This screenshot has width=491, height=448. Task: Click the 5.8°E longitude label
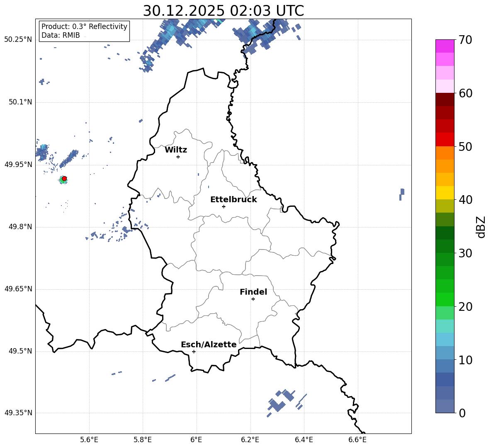(x=143, y=440)
